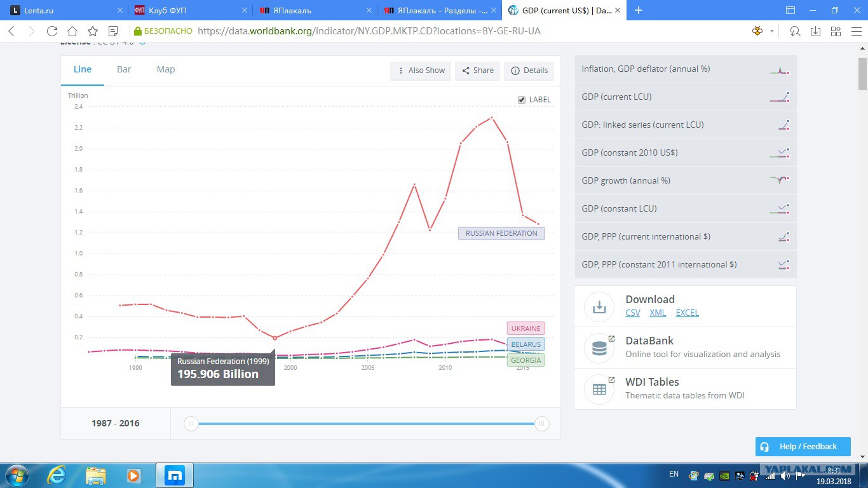Go back to the previous page

[11, 31]
